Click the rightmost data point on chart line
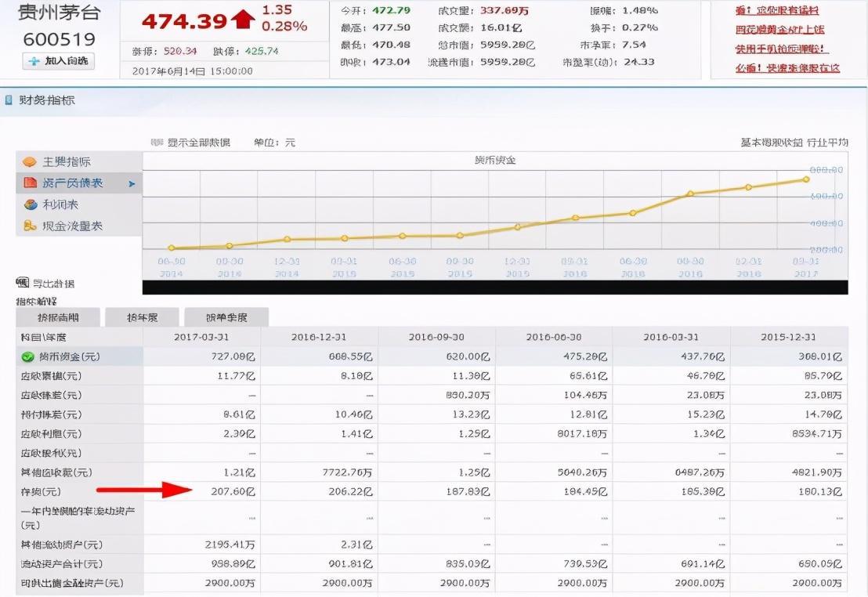The image size is (868, 597). click(805, 179)
